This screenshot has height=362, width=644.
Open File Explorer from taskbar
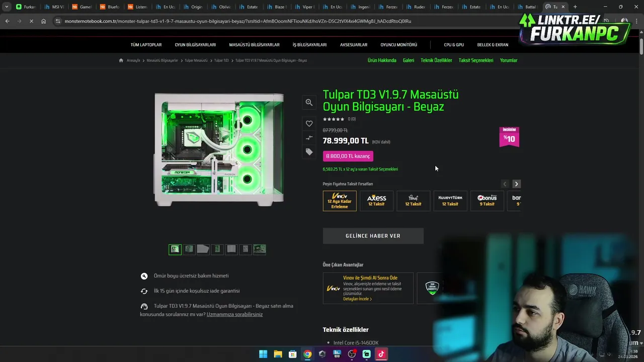point(278,354)
